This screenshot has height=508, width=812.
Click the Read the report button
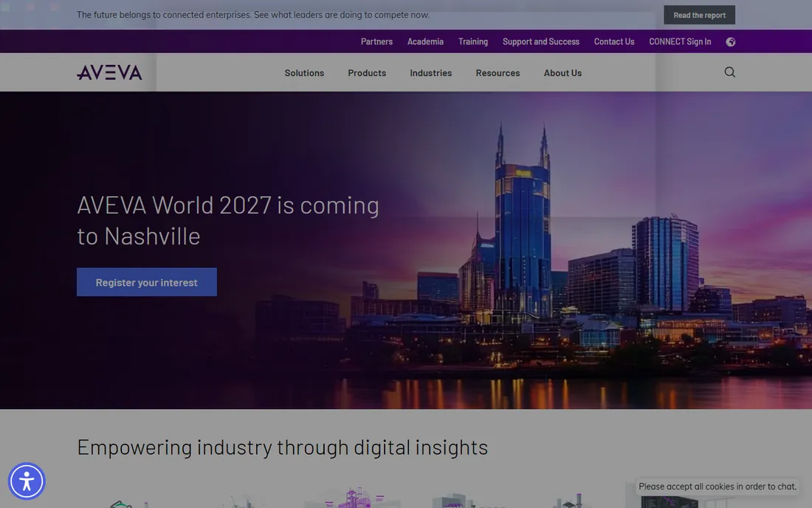pyautogui.click(x=699, y=15)
